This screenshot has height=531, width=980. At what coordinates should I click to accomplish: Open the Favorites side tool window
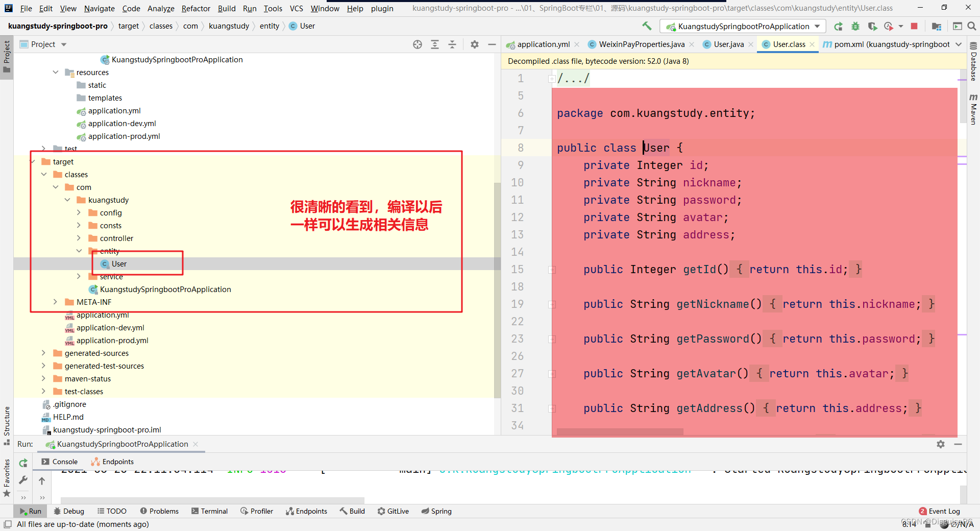point(7,477)
